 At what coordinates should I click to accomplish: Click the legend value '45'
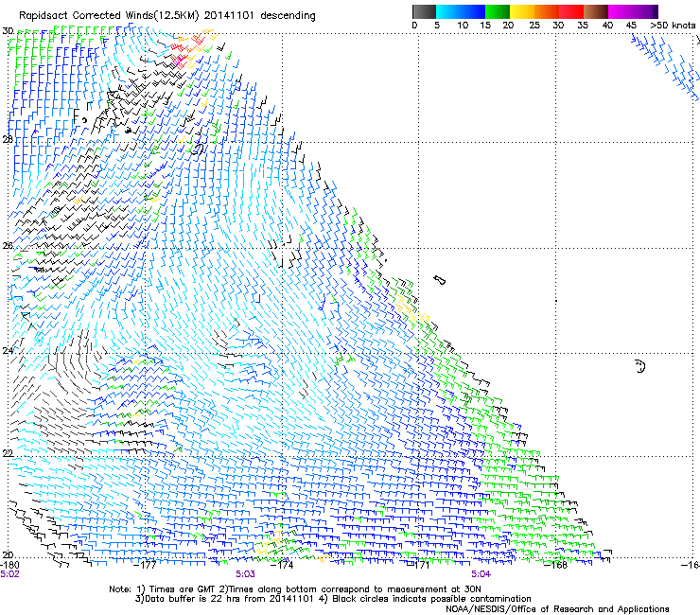pyautogui.click(x=631, y=26)
